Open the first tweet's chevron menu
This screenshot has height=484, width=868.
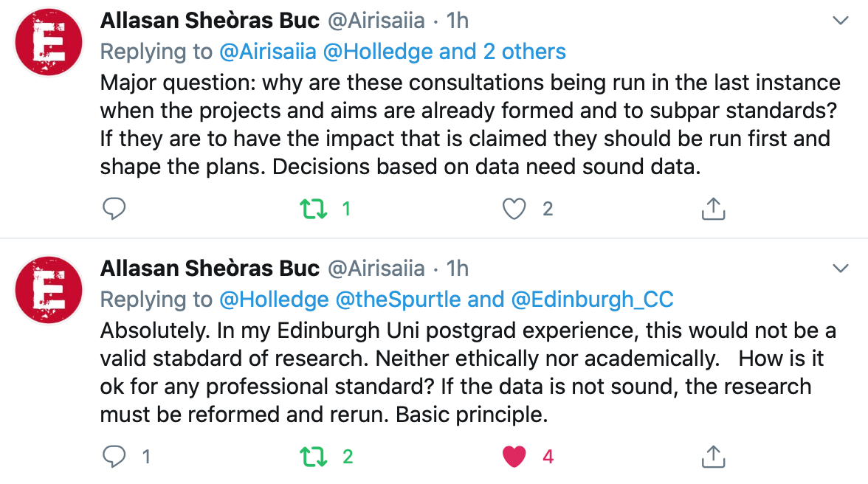840,21
